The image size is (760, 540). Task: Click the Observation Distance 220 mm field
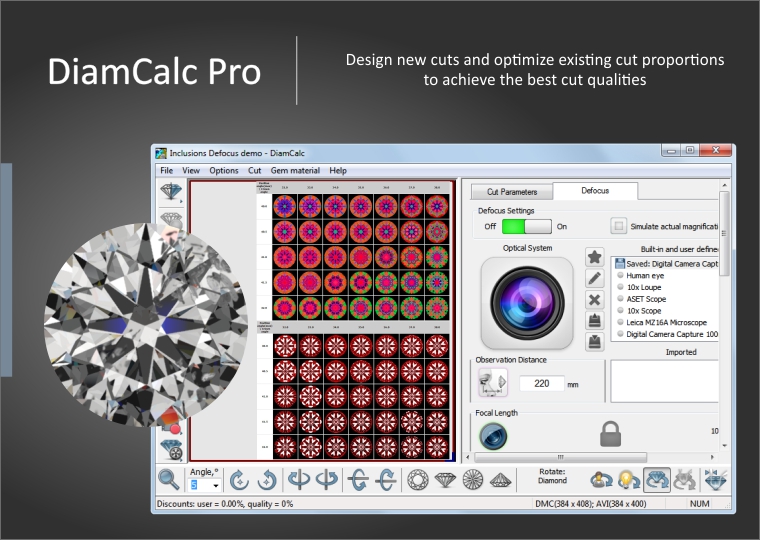pyautogui.click(x=541, y=383)
